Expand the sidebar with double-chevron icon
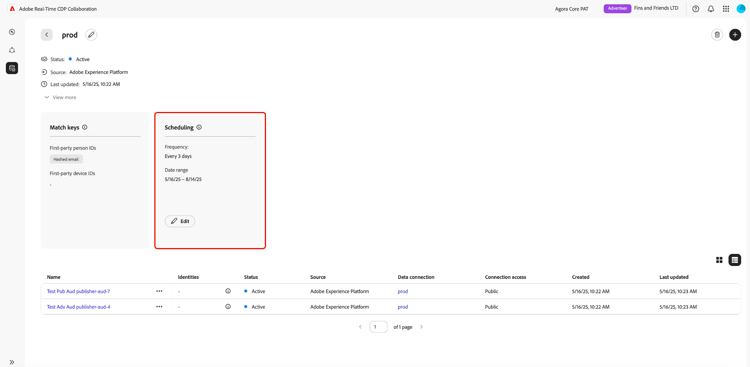The width and height of the screenshot is (750, 367). coord(12,362)
